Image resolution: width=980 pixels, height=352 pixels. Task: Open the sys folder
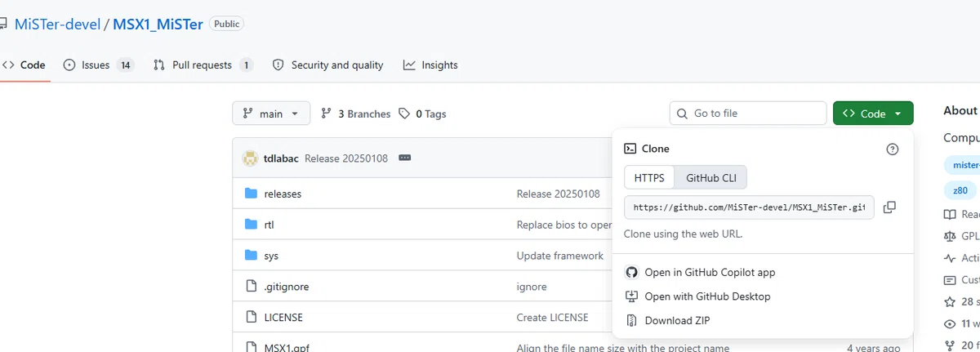271,256
